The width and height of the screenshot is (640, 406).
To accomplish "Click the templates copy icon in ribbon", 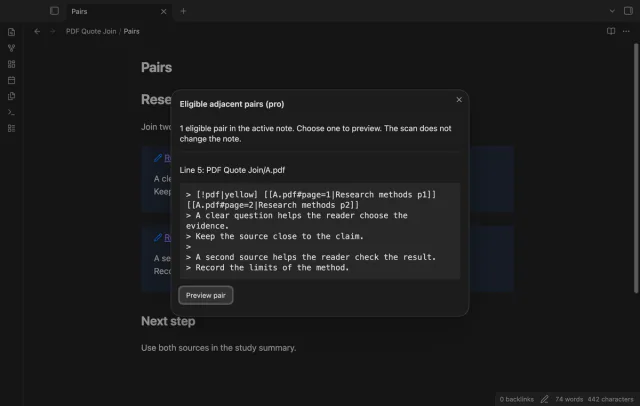I will [11, 96].
